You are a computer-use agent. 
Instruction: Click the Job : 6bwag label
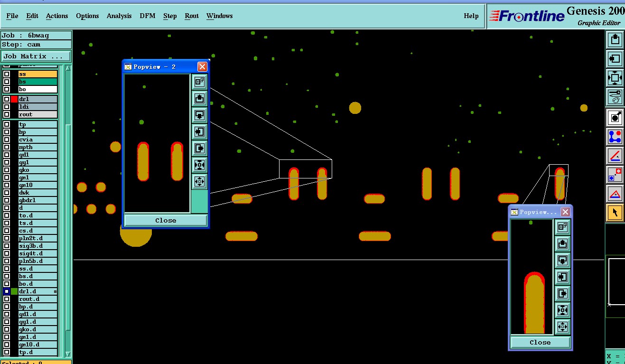(36, 35)
